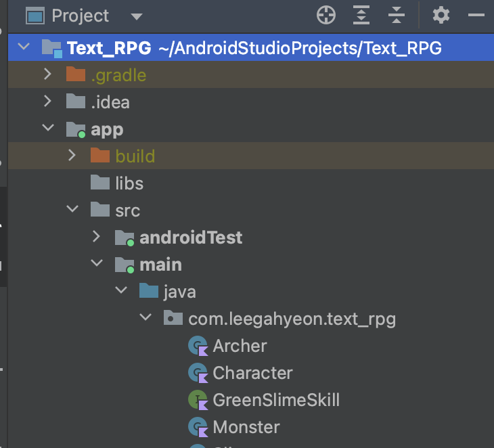
Task: Click the main source set folder icon
Action: [x=125, y=265]
